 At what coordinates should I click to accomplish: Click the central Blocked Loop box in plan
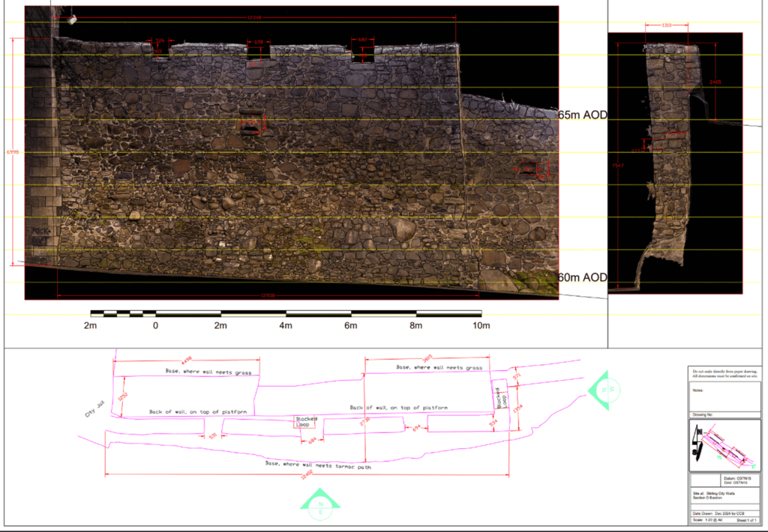303,423
